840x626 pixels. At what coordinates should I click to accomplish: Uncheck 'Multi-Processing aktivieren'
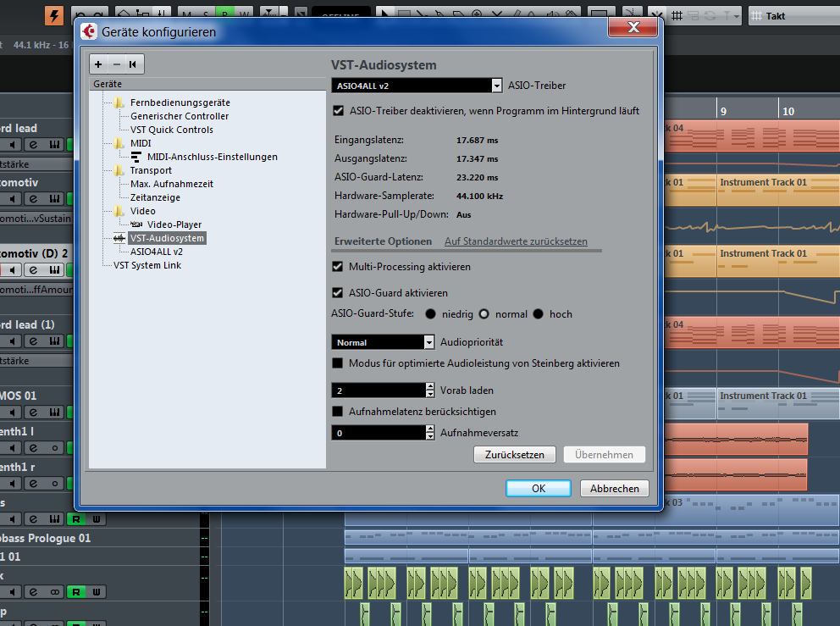[x=338, y=266]
